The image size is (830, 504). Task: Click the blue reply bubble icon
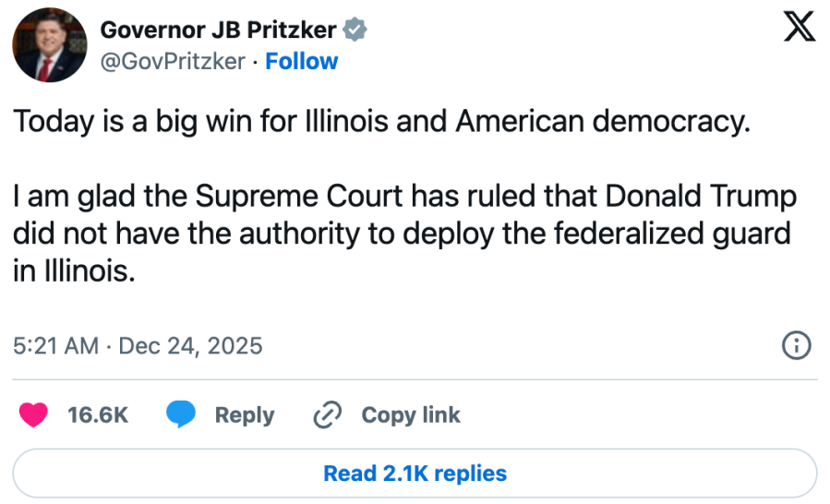pyautogui.click(x=181, y=415)
